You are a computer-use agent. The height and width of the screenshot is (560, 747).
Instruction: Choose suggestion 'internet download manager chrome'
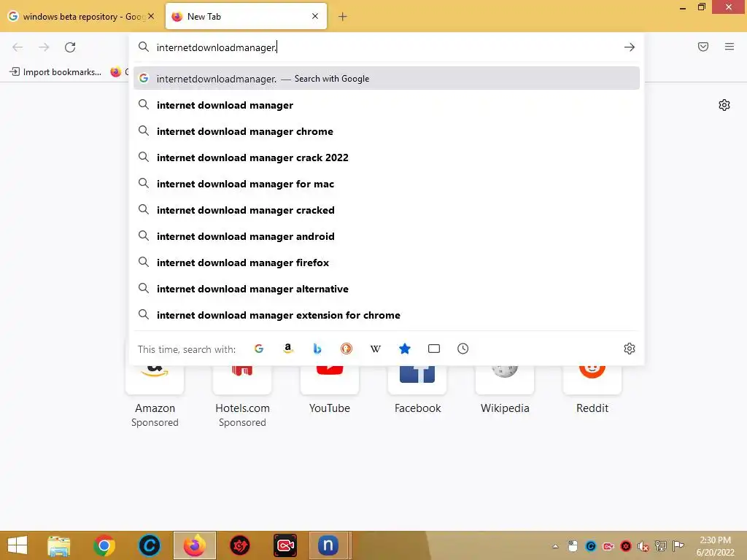[x=387, y=131]
